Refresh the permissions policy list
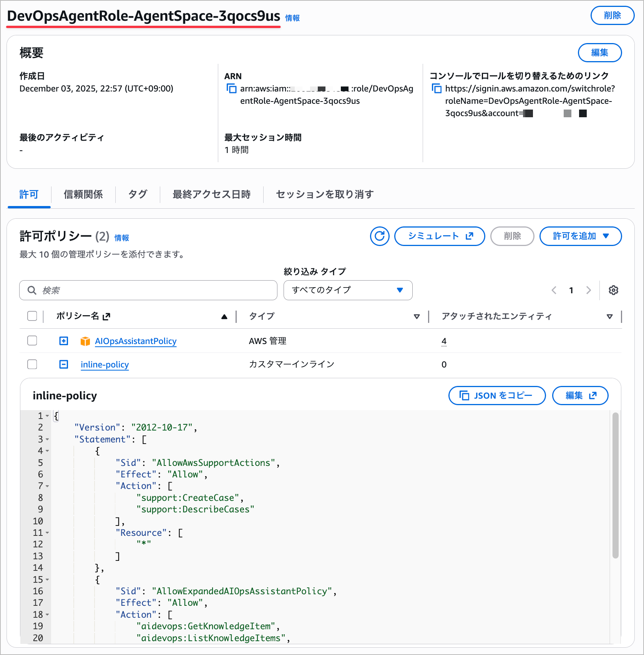This screenshot has height=655, width=644. (380, 236)
